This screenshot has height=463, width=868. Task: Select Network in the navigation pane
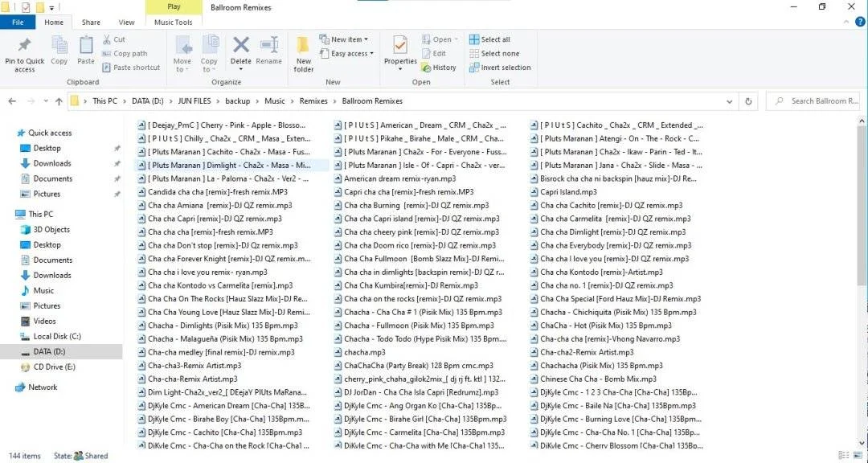pos(36,387)
